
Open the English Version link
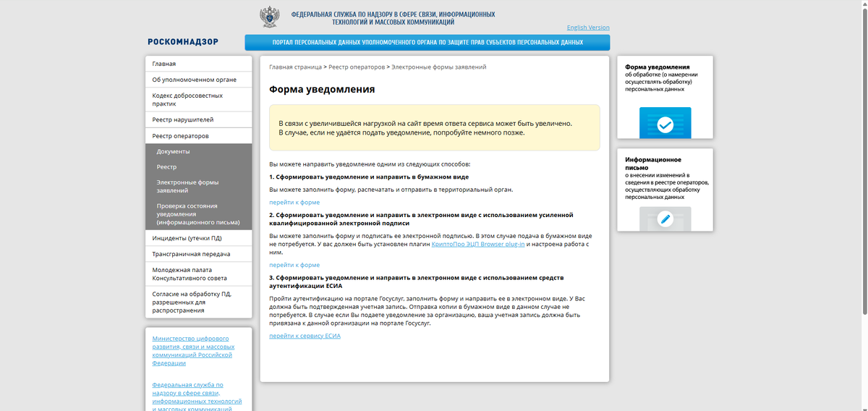pyautogui.click(x=588, y=27)
